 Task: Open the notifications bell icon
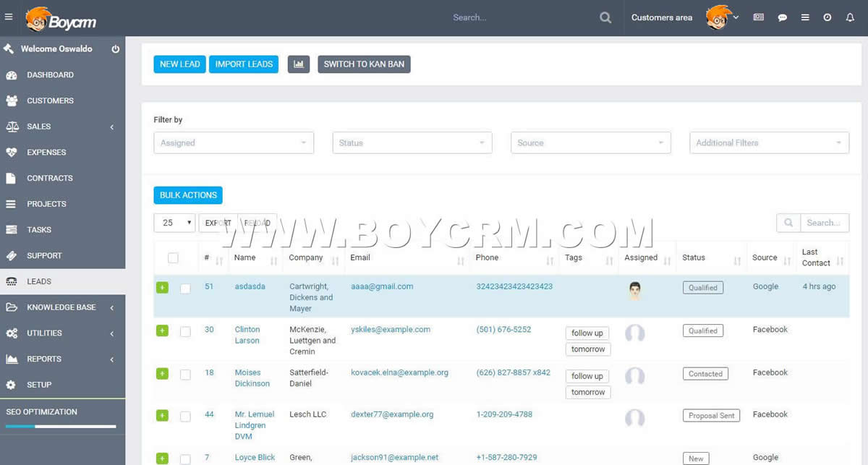pos(850,17)
